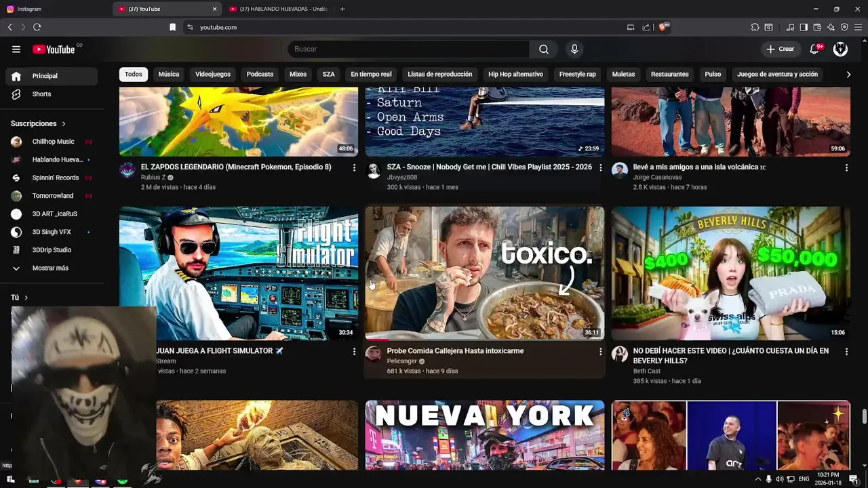Click the Crear button

780,49
